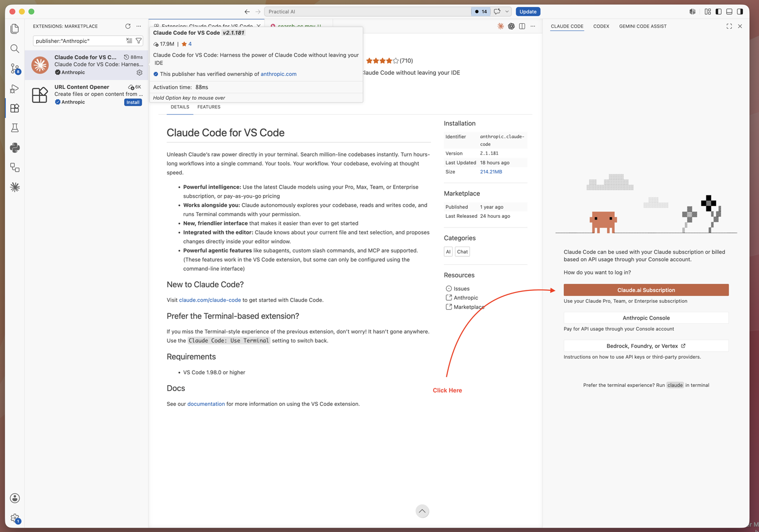This screenshot has width=759, height=532.
Task: Open the Search view in activity bar
Action: (15, 49)
